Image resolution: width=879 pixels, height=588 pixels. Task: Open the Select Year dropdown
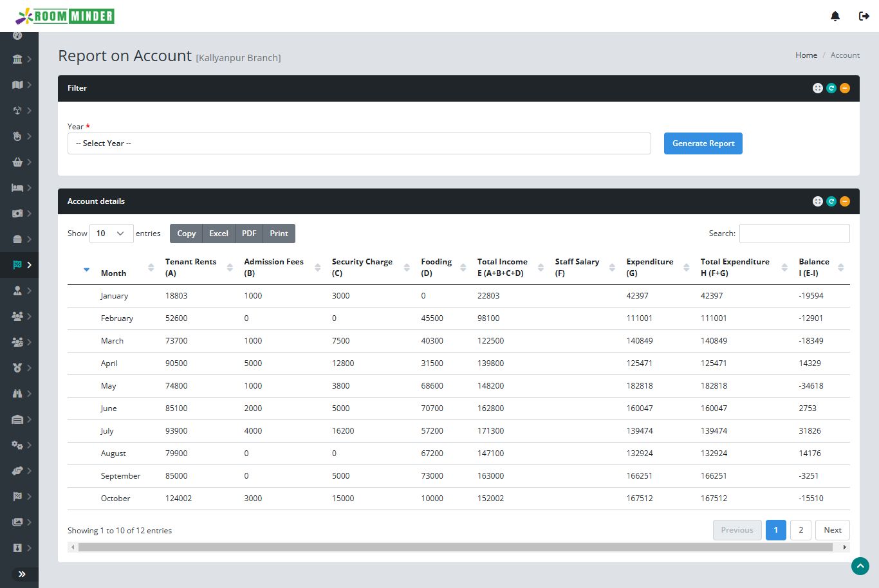click(x=359, y=143)
